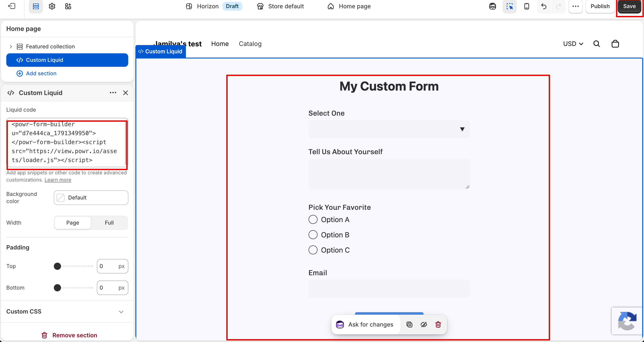Viewport: 644px width, 342px height.
Task: Open the store search magnifier icon
Action: [x=597, y=44]
